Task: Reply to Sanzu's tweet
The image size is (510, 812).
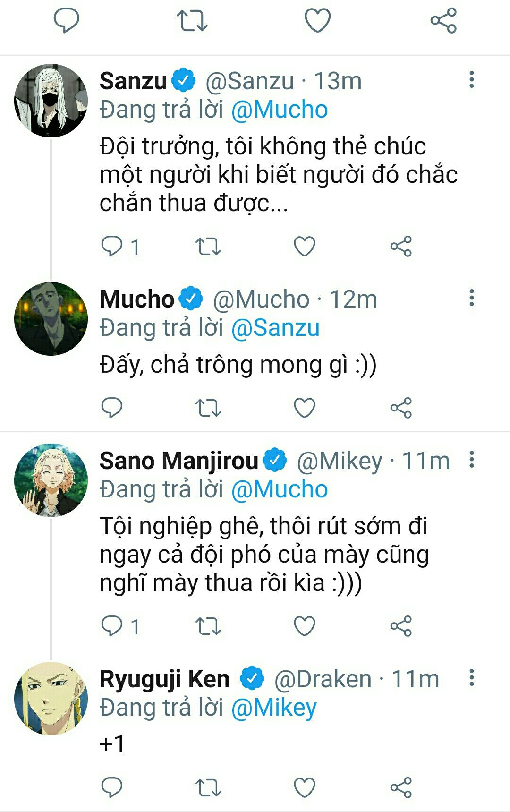Action: pyautogui.click(x=112, y=247)
